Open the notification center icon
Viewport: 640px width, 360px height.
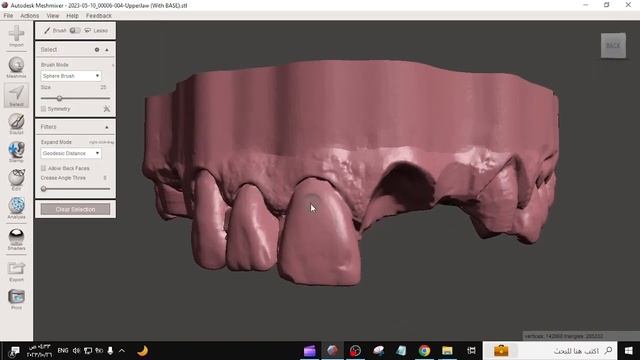click(x=15, y=351)
